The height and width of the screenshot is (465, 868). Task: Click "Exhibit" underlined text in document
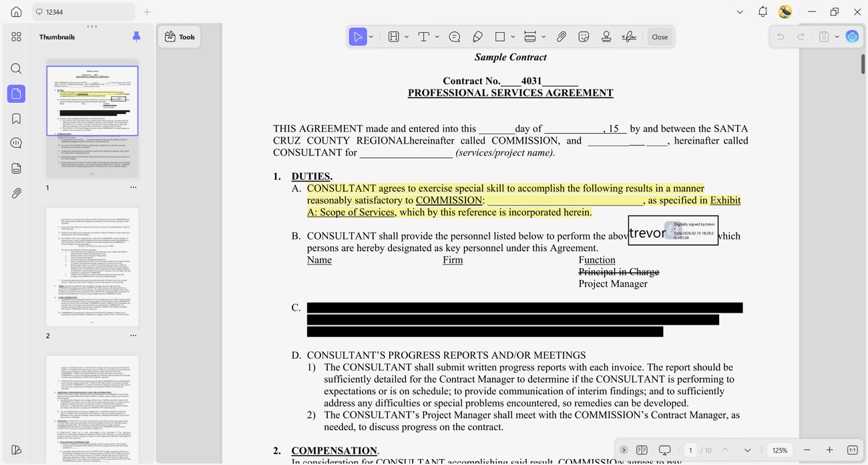tap(725, 200)
